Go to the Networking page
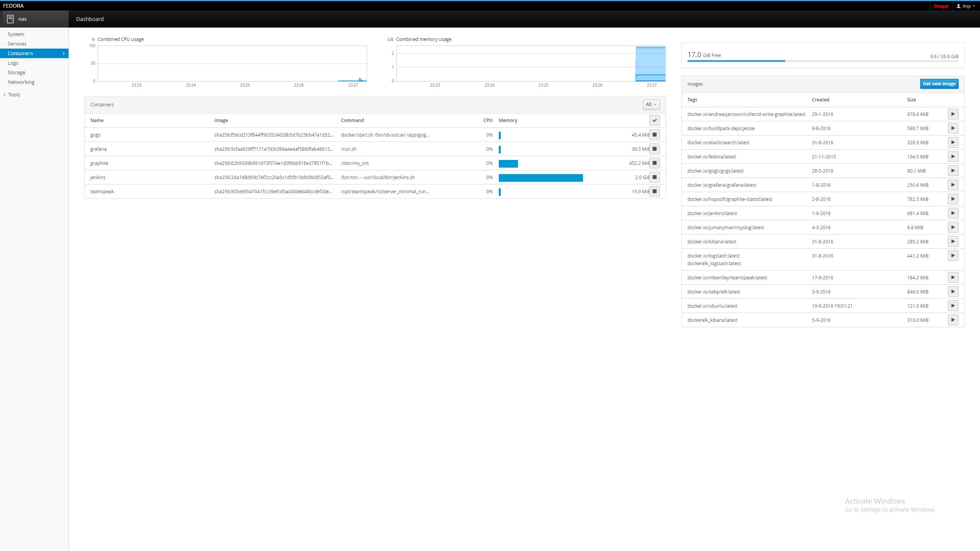Screen dimensions: 980x551 pos(21,82)
